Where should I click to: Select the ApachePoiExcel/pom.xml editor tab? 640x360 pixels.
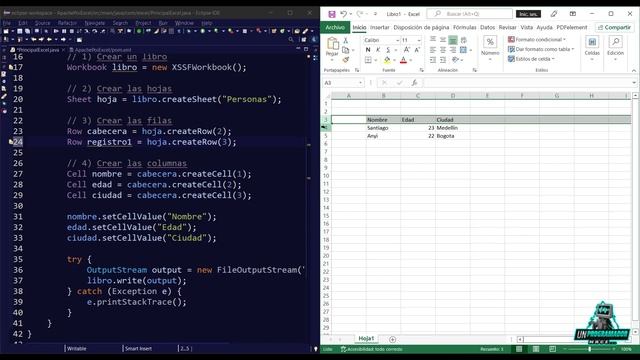tap(103, 50)
